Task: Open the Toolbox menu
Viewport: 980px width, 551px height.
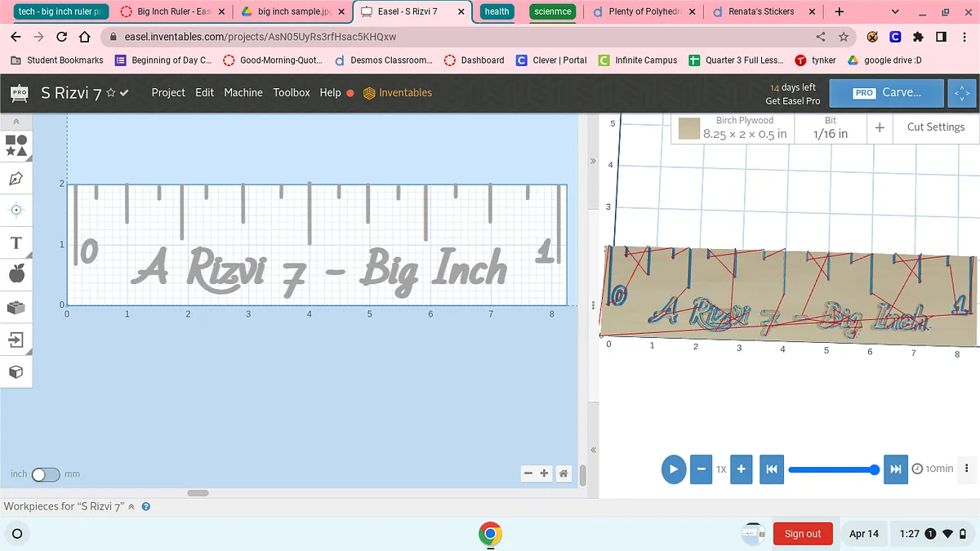Action: [292, 93]
